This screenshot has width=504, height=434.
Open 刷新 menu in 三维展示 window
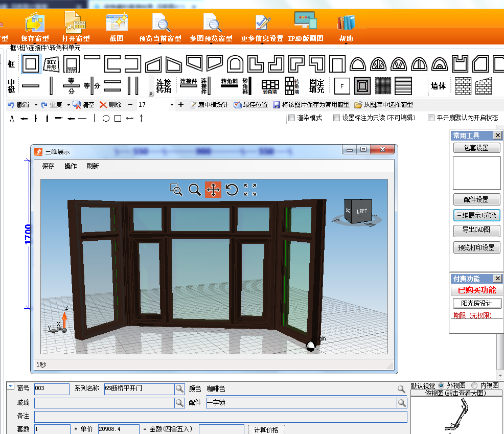click(x=93, y=166)
